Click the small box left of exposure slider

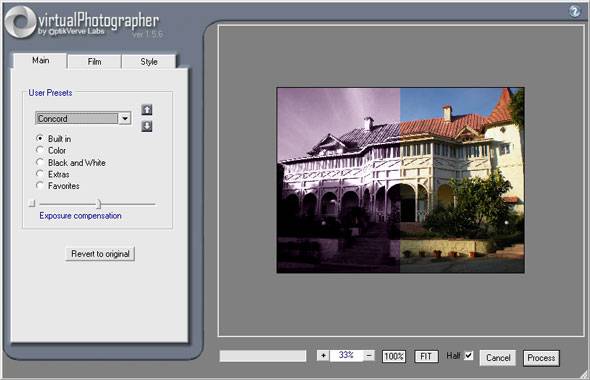tap(32, 204)
